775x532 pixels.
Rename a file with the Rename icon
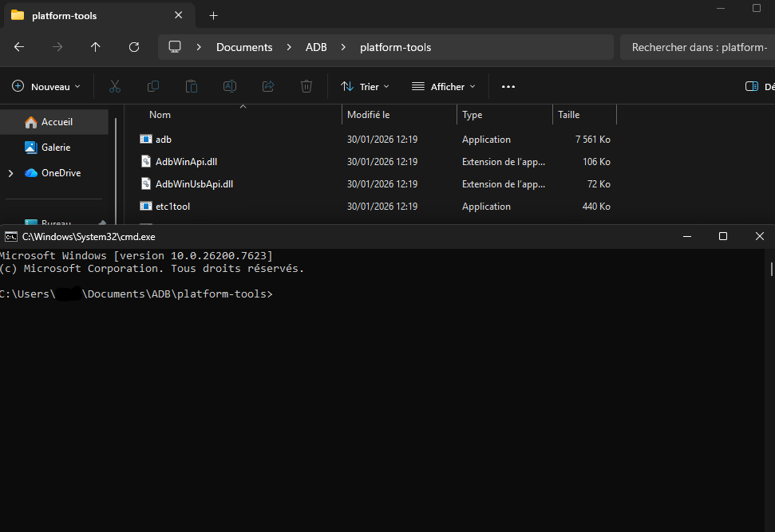click(x=229, y=86)
